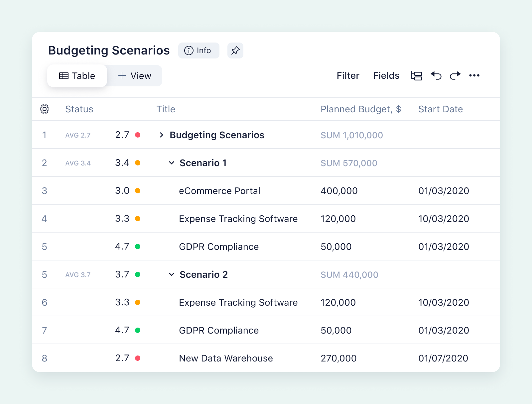Click the AVG 3.7 status summary

pos(78,275)
